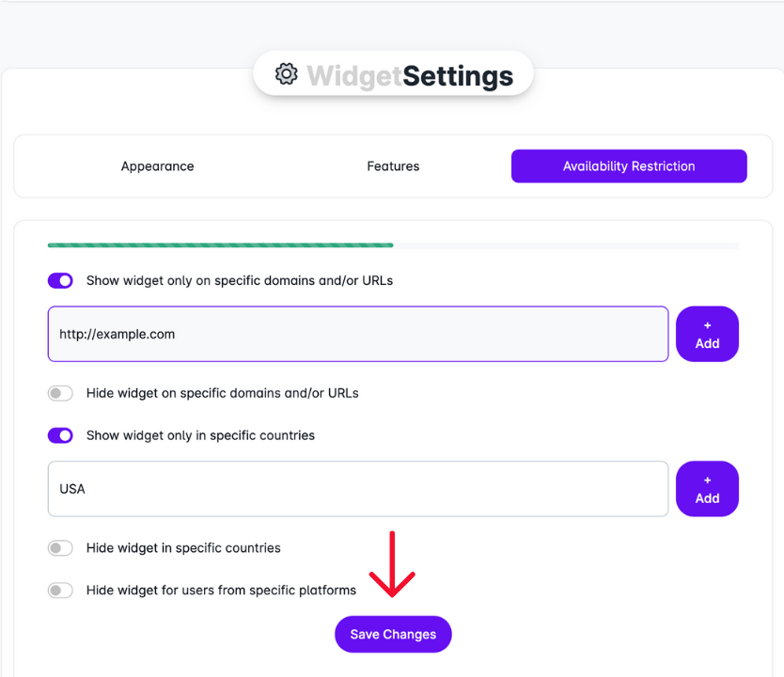The image size is (784, 677).
Task: Enable the hide on specific domains switch
Action: click(60, 393)
